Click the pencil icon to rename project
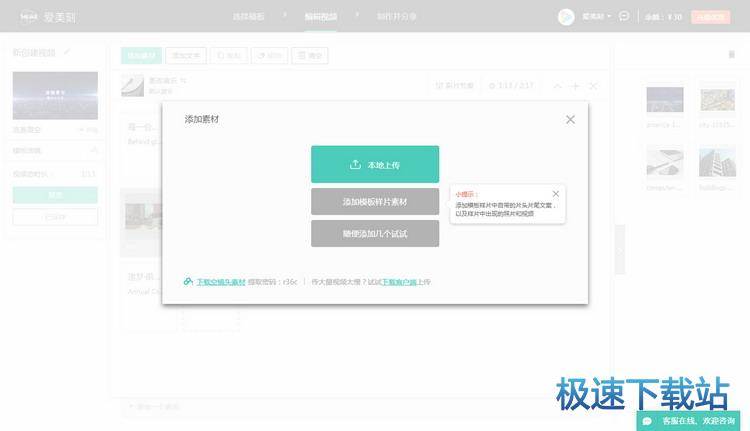The height and width of the screenshot is (431, 750). click(67, 52)
